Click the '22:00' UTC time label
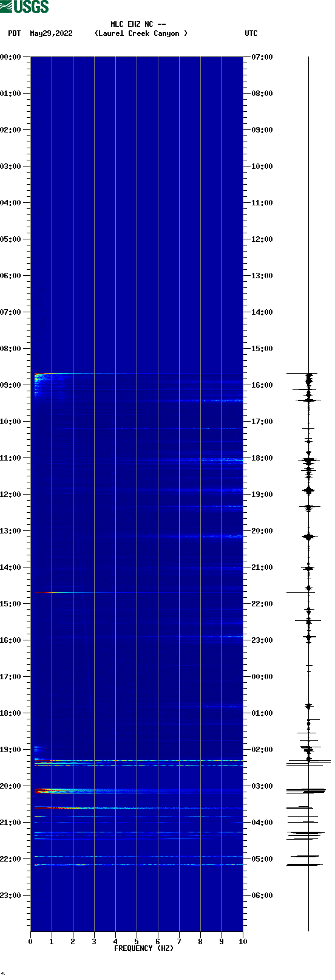Image resolution: width=335 pixels, height=980 pixels. point(262,604)
